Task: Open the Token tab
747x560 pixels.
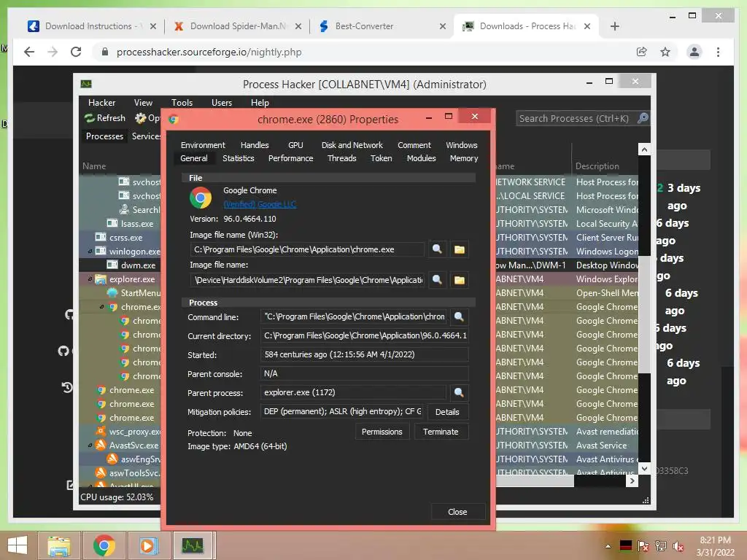Action: [x=381, y=158]
